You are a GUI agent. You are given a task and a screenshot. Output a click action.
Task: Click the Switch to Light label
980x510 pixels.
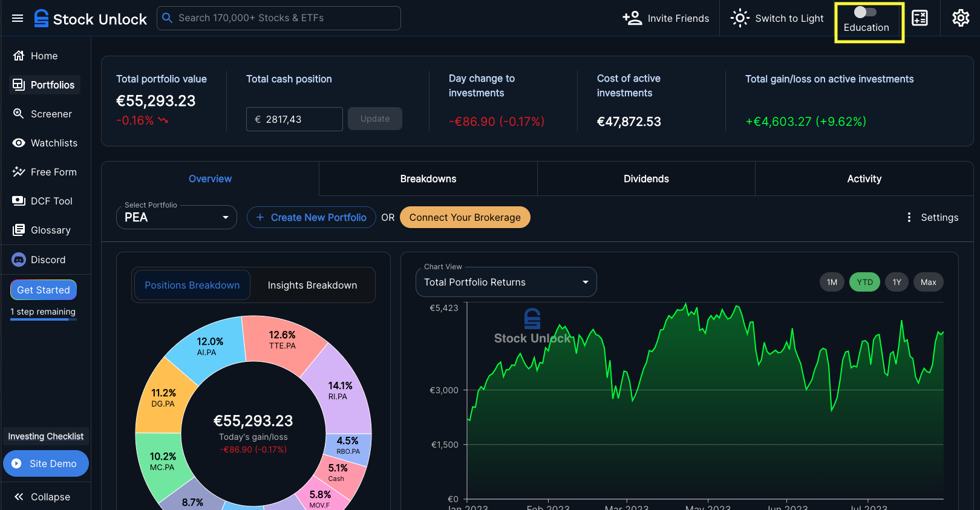click(x=789, y=18)
